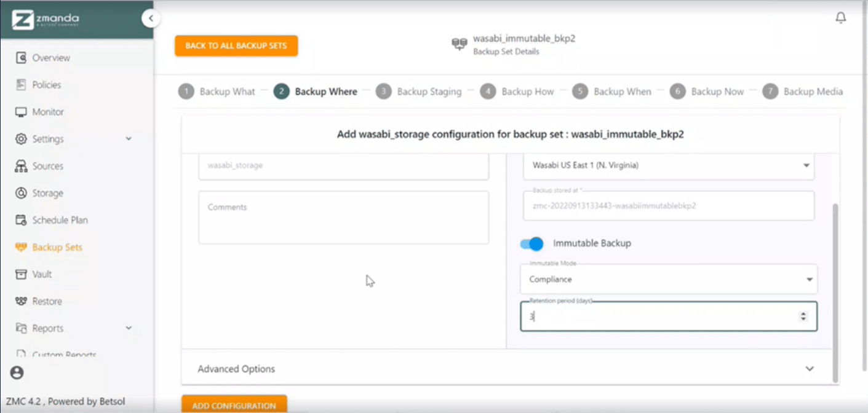The image size is (868, 413).
Task: Open the Wasabi US East 1 region dropdown
Action: tap(668, 165)
